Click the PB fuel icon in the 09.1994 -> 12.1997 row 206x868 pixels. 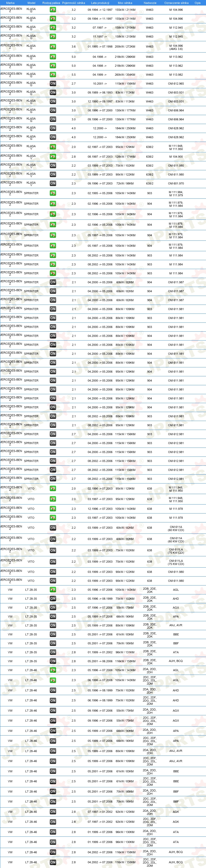tap(53, 10)
